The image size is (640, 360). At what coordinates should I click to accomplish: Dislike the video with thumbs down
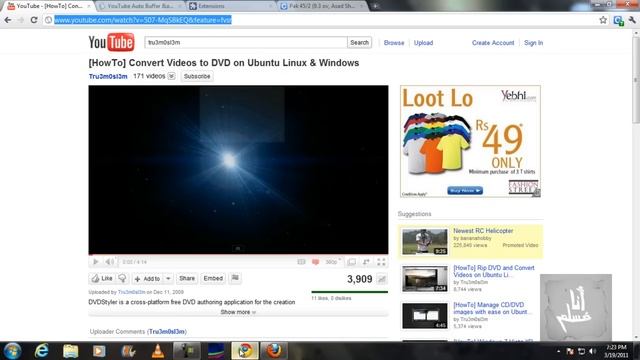click(122, 278)
